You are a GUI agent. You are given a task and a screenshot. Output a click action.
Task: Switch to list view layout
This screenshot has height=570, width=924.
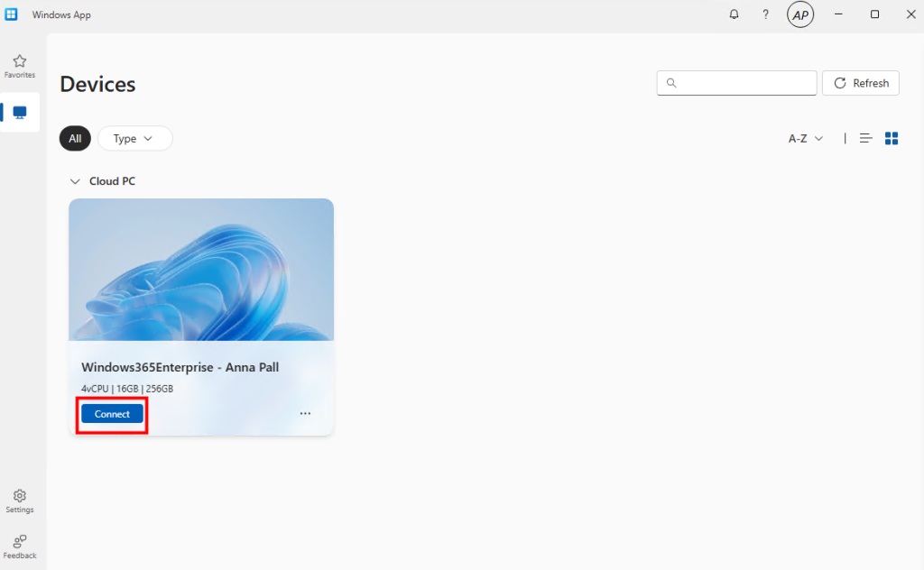click(x=866, y=138)
